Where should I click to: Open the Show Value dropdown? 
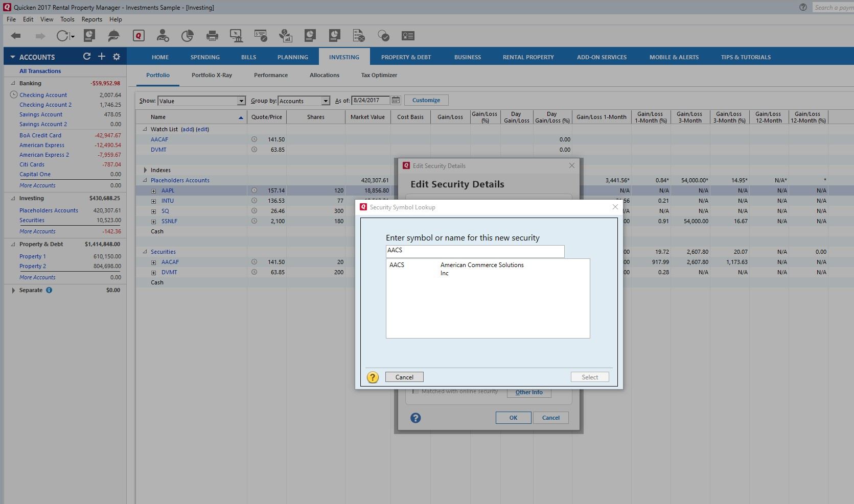241,101
